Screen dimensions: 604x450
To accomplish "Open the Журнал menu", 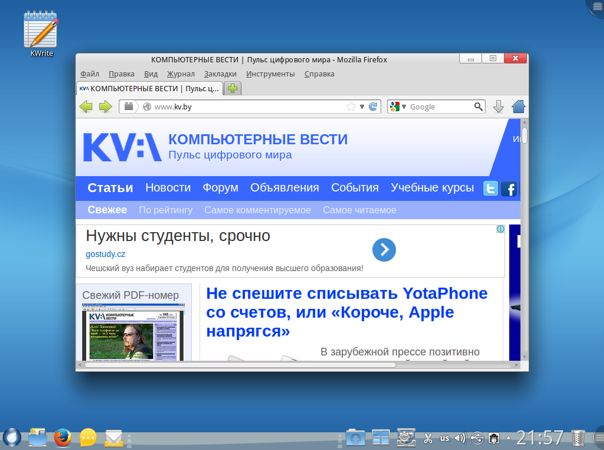I will [181, 74].
